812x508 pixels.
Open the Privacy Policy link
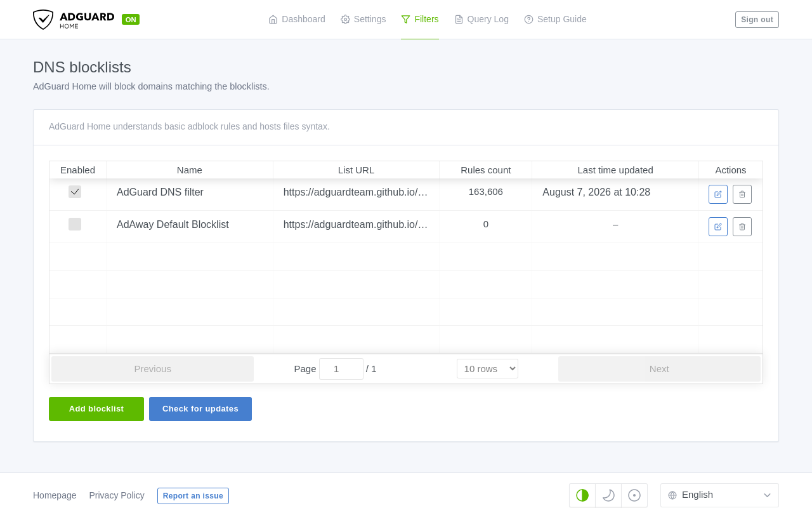click(x=117, y=495)
